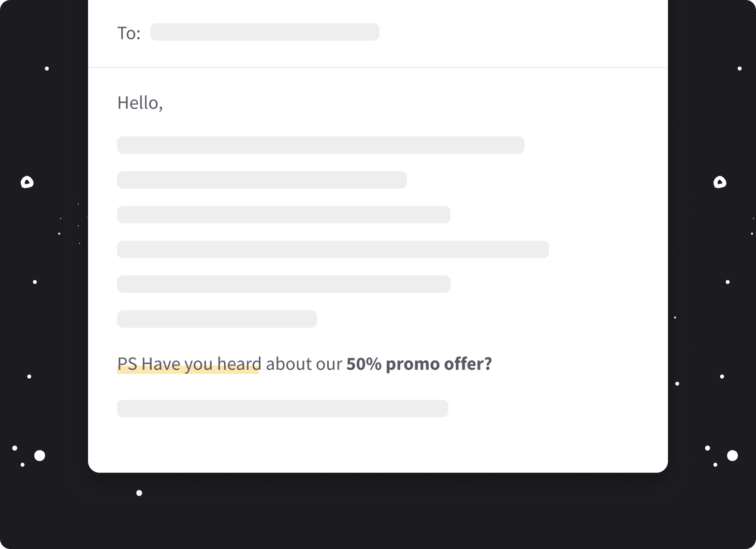The width and height of the screenshot is (756, 549).
Task: Click the white ring icon on left side
Action: (27, 182)
